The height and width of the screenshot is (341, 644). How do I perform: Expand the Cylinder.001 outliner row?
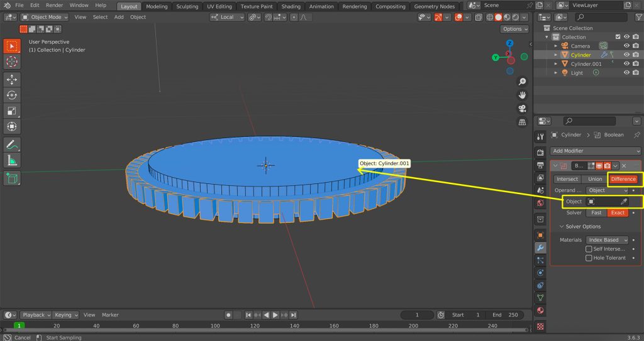coord(556,63)
